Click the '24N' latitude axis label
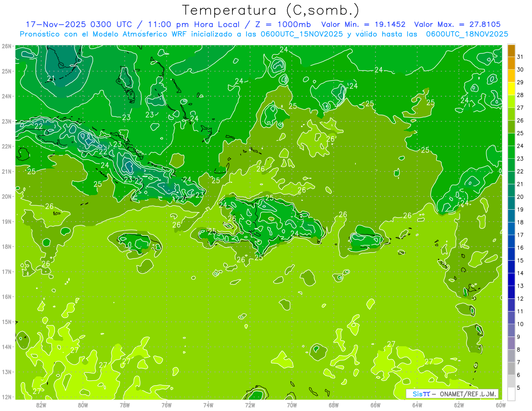This screenshot has height=411, width=532. pos(7,96)
